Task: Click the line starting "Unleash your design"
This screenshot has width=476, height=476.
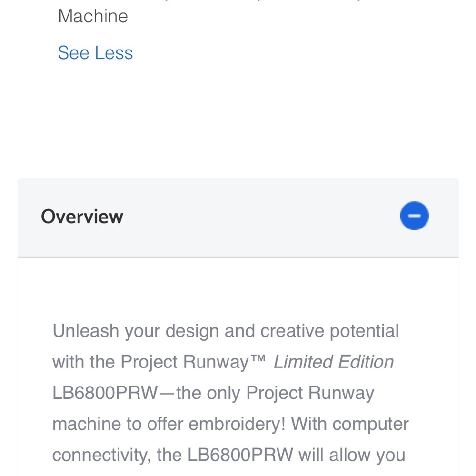Action: [x=226, y=331]
